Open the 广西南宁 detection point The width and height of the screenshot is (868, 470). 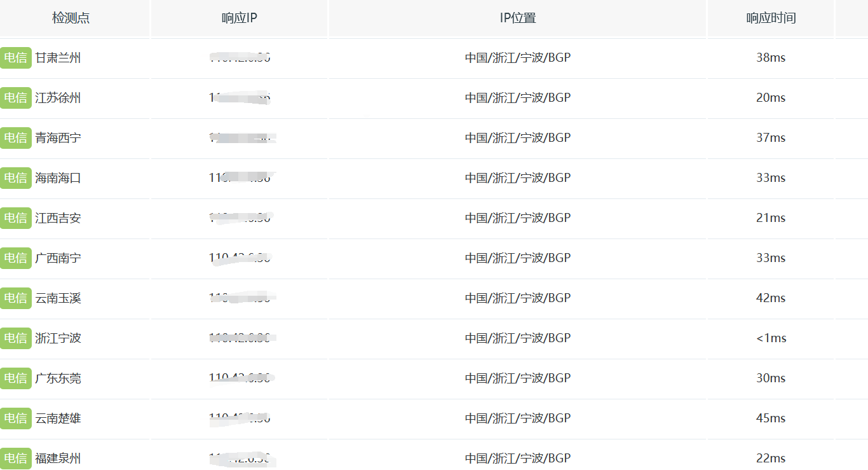coord(58,258)
